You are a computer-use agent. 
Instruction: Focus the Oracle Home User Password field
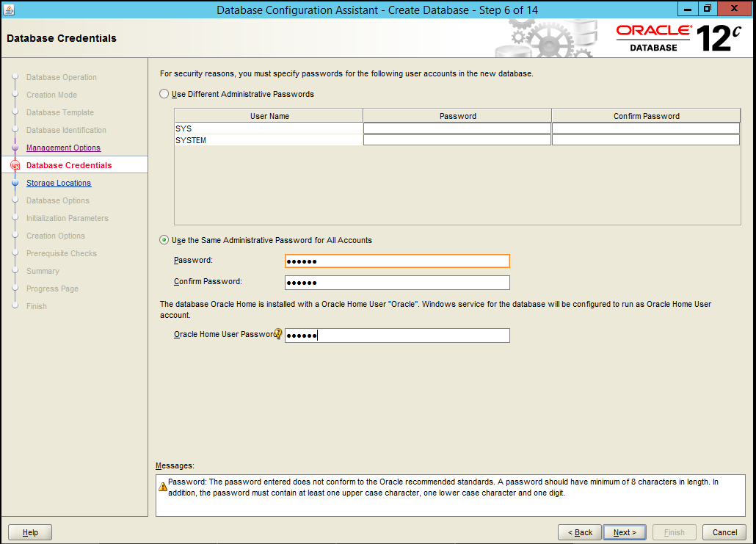point(397,336)
